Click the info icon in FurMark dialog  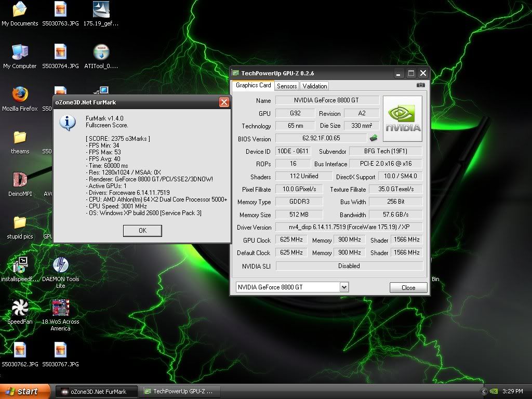pyautogui.click(x=68, y=123)
